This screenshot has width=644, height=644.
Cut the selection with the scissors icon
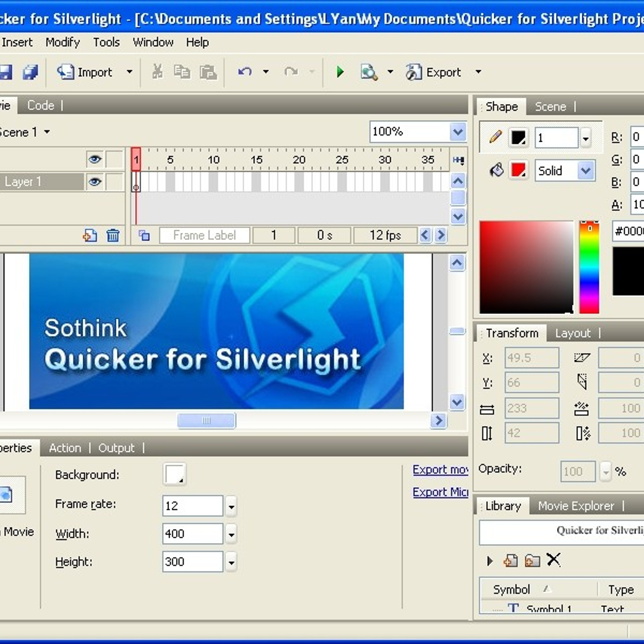(157, 72)
